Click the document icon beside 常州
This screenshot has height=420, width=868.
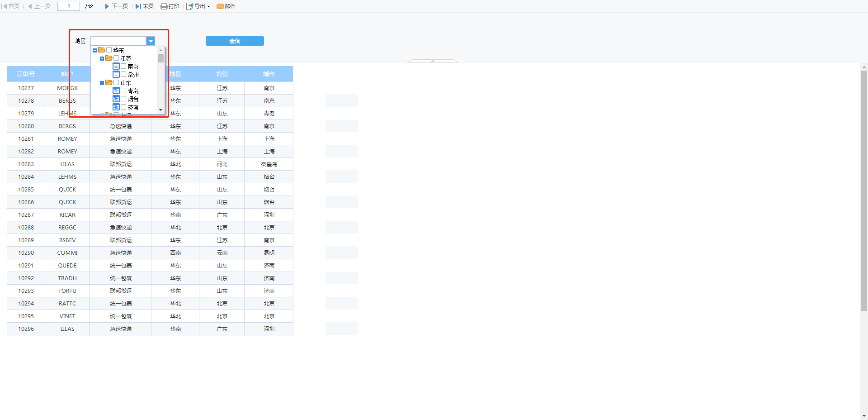(x=116, y=75)
